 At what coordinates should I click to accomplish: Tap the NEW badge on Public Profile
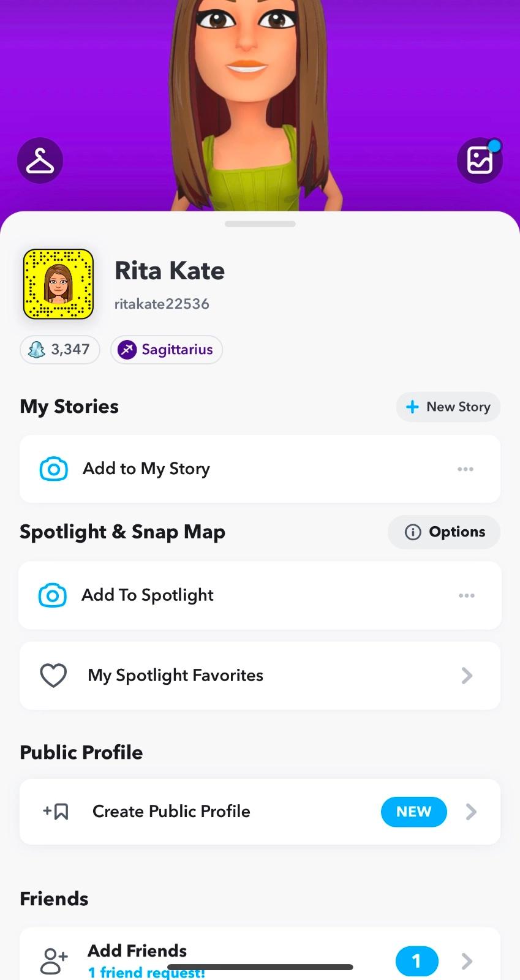[x=413, y=812]
